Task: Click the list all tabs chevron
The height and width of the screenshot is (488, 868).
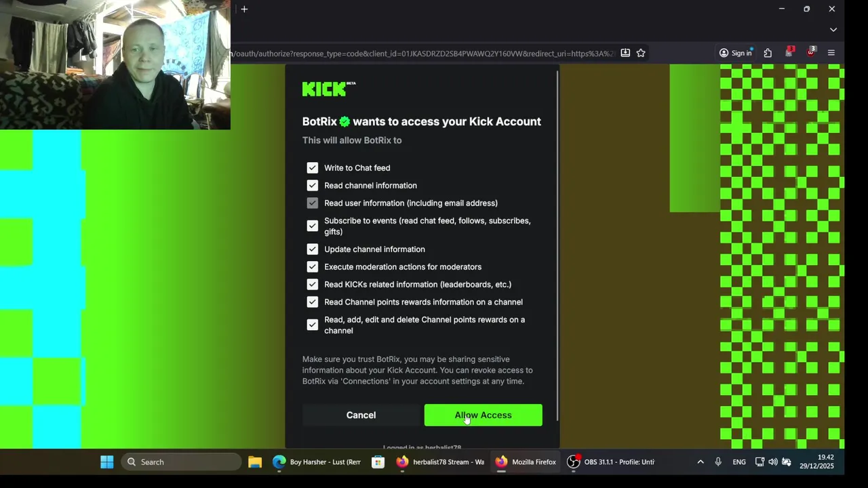Action: (x=833, y=30)
